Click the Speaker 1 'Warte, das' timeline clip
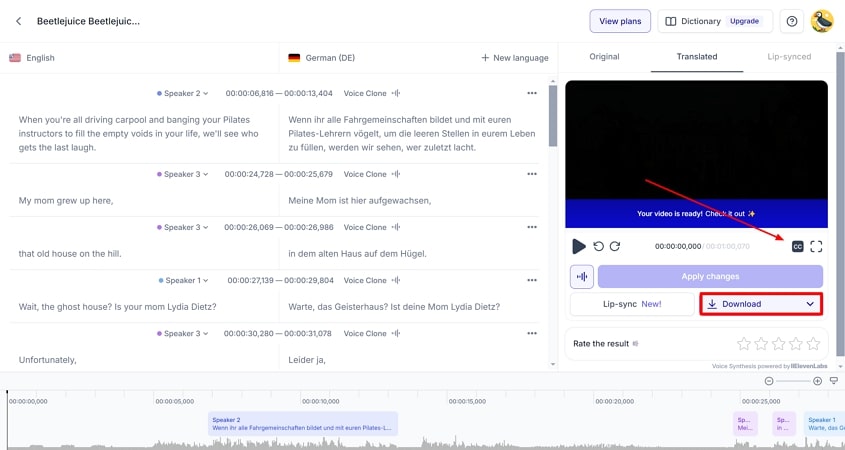 823,424
